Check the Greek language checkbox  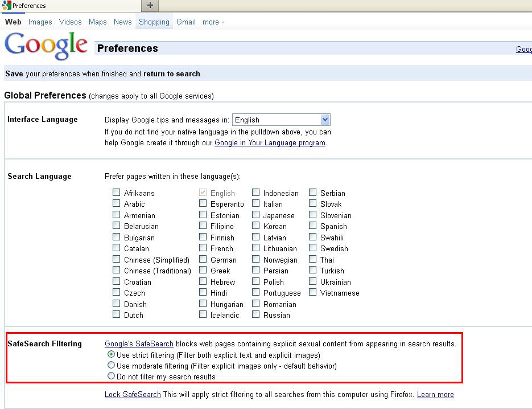coord(203,270)
